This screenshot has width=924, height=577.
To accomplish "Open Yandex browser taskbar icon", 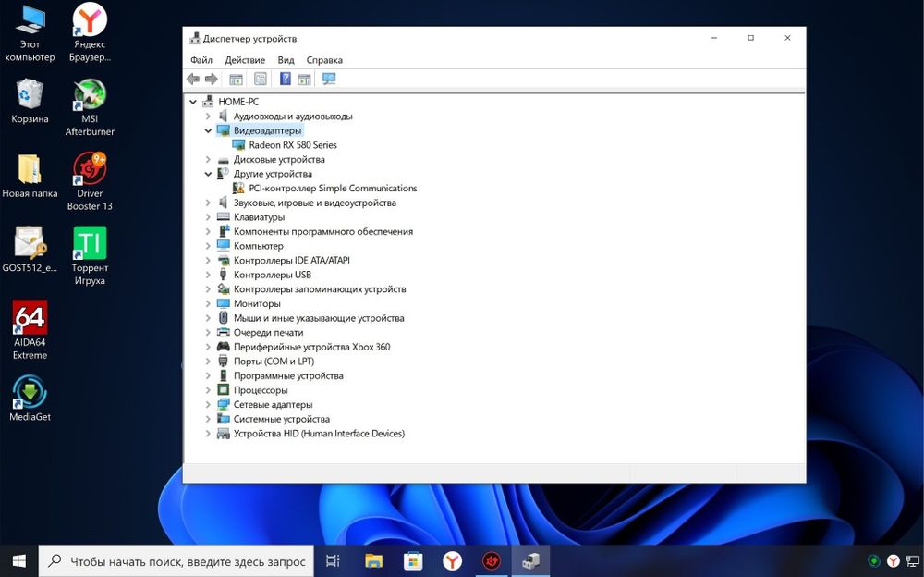I will click(452, 561).
